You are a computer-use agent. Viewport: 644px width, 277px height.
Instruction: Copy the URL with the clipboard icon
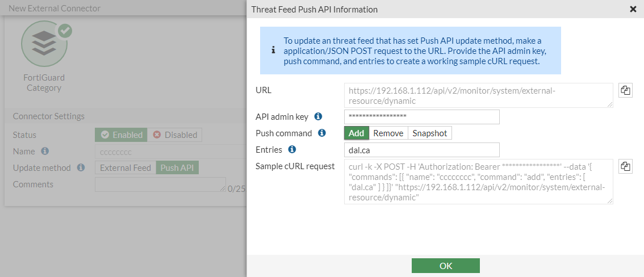tap(625, 90)
